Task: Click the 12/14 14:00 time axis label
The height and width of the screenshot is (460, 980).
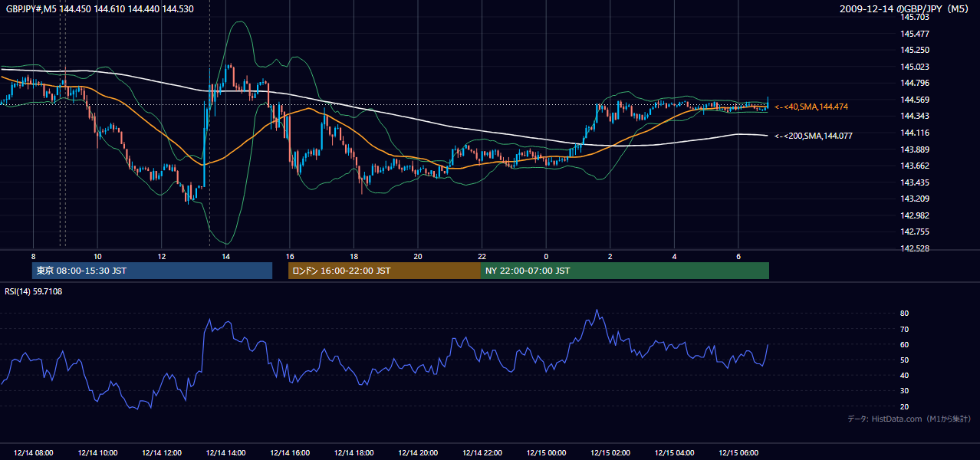Action: [x=226, y=452]
